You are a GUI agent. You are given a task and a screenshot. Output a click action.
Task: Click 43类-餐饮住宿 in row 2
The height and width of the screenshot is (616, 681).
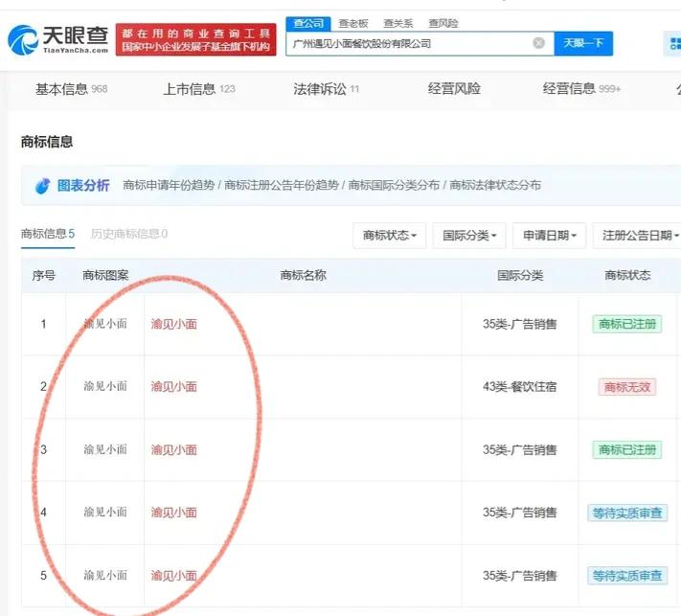(519, 387)
